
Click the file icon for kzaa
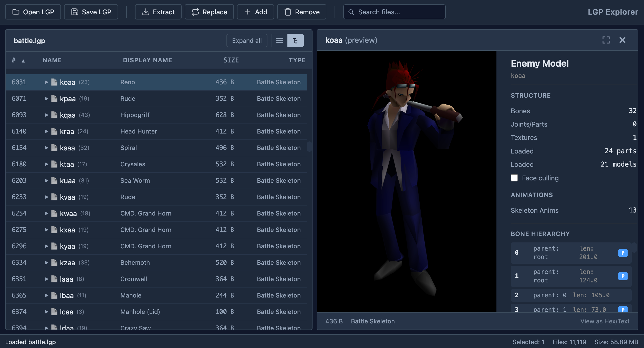54,262
